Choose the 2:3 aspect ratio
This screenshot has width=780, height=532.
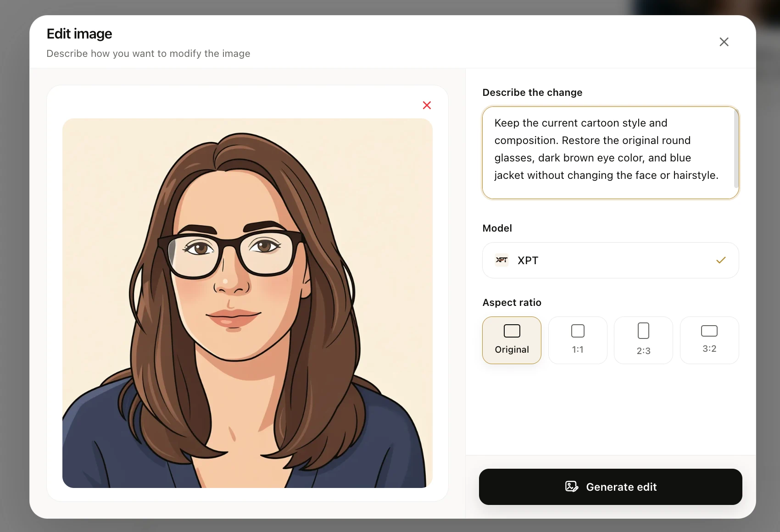coord(643,340)
